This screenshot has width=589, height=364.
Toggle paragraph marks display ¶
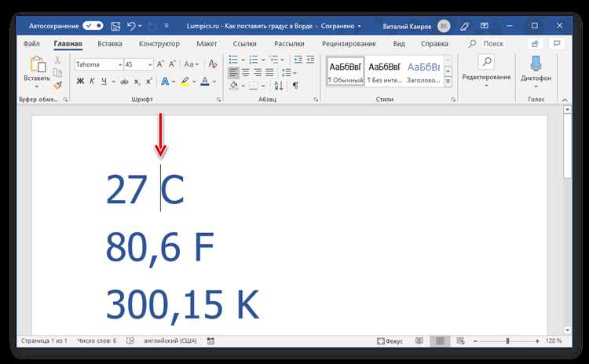pos(295,86)
